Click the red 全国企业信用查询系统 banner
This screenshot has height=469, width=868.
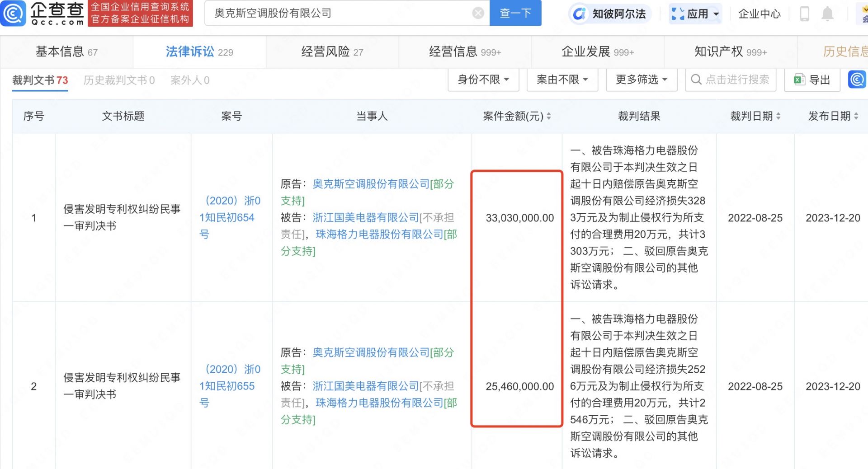point(140,13)
